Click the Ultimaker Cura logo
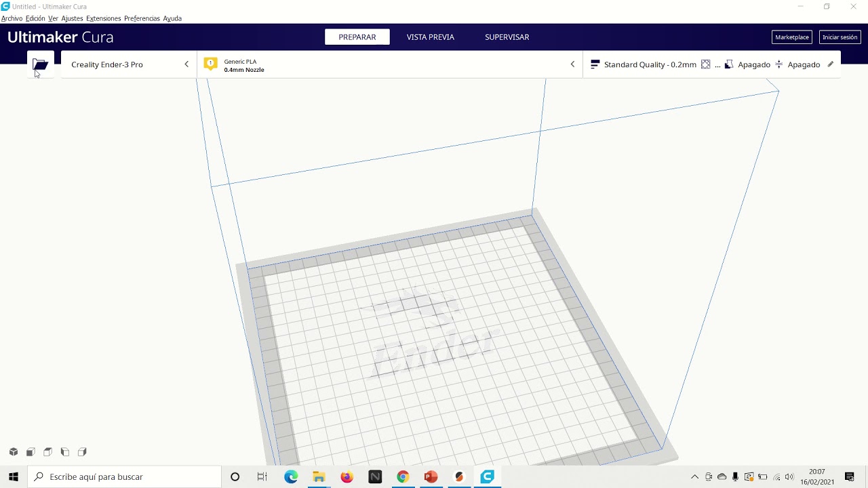 (x=60, y=37)
